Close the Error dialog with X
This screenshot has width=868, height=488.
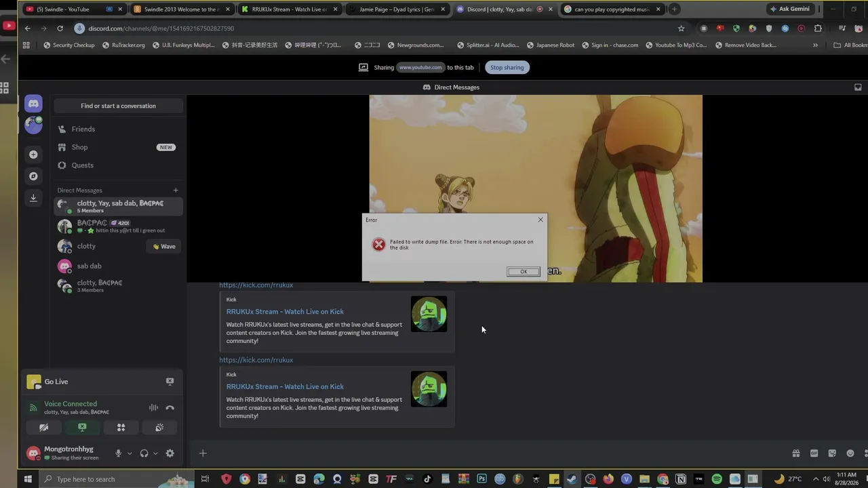point(540,220)
